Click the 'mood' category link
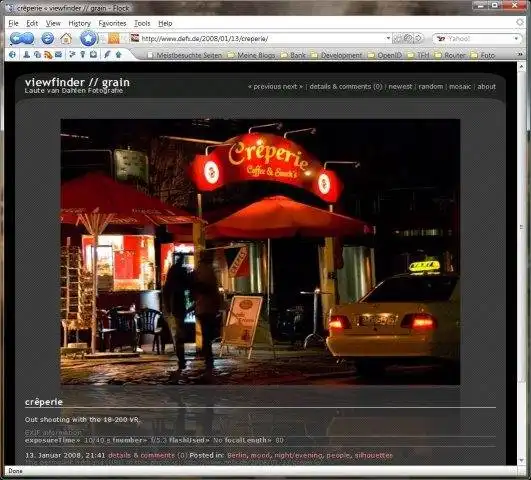Image resolution: width=531 pixels, height=480 pixels. [260, 455]
